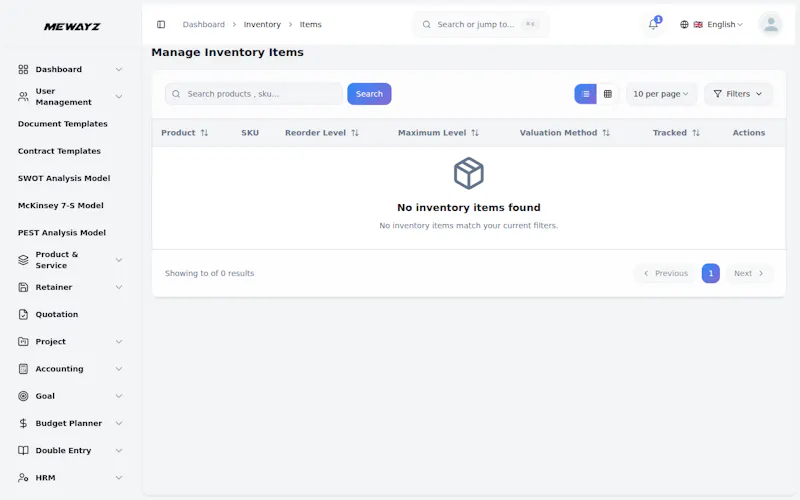Go to Inventory breadcrumb link

click(x=262, y=24)
